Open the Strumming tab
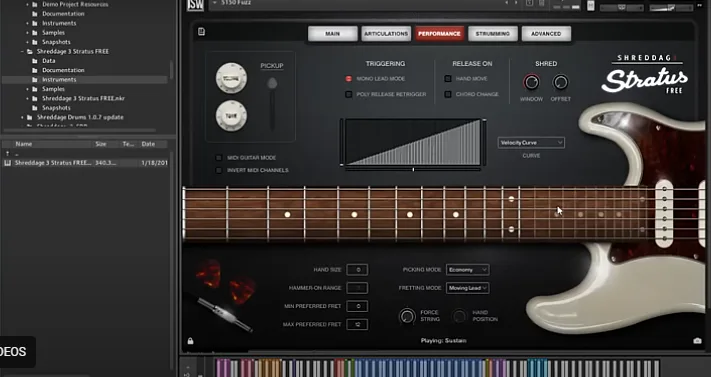The width and height of the screenshot is (711, 377). (x=493, y=34)
